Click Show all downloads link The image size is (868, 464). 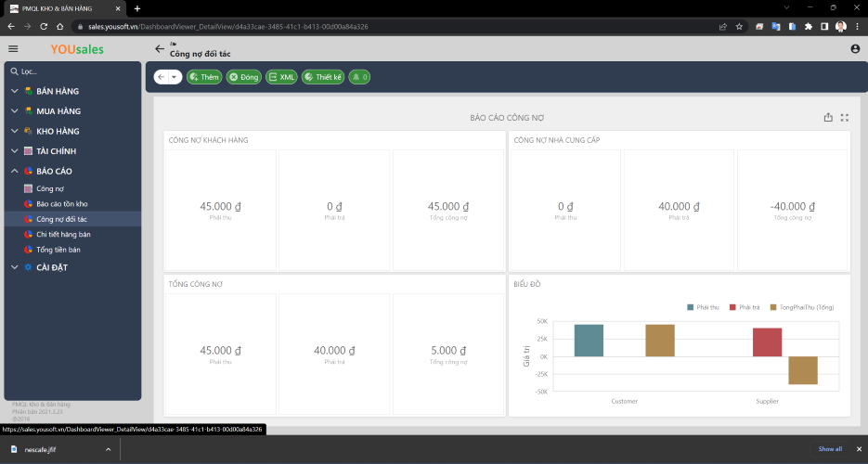830,449
